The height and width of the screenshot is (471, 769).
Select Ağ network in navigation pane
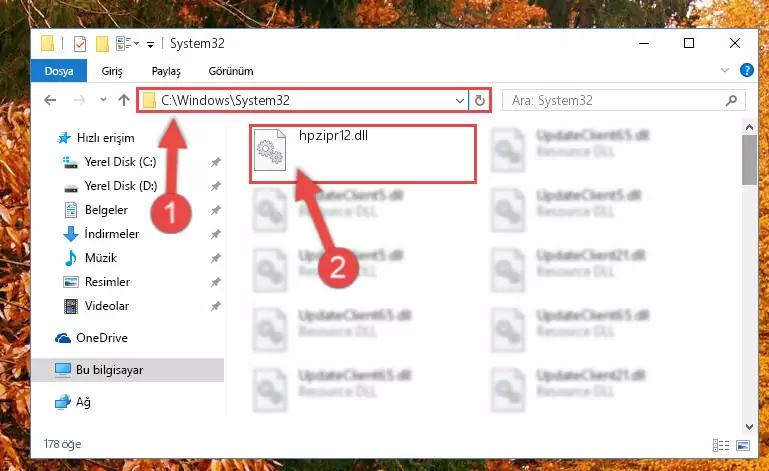pyautogui.click(x=83, y=402)
